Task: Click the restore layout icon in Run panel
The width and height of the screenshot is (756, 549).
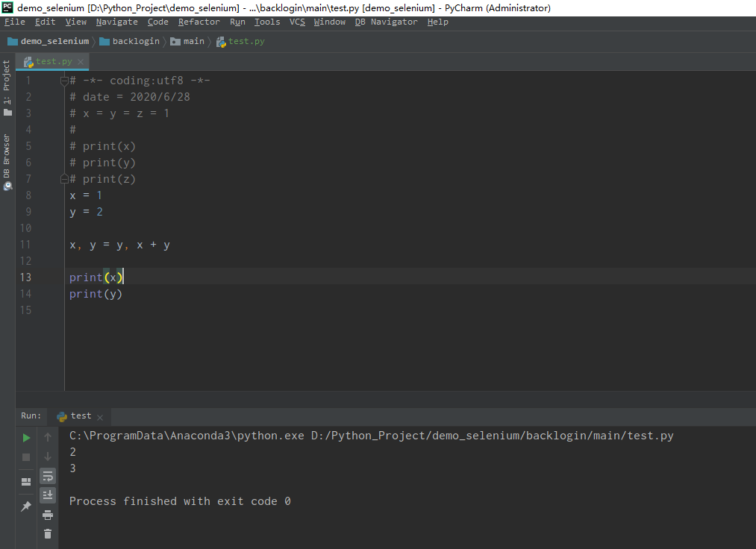Action: coord(27,482)
